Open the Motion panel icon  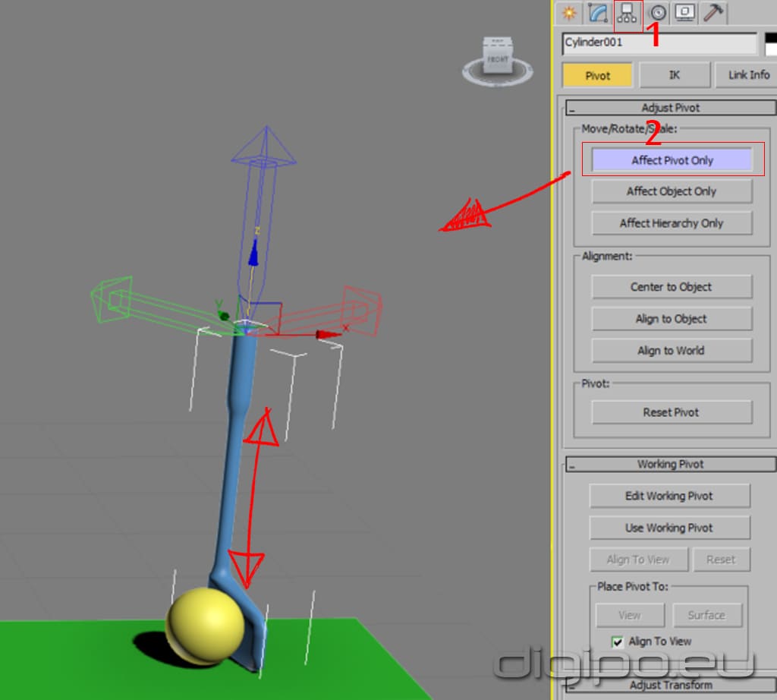coord(658,13)
